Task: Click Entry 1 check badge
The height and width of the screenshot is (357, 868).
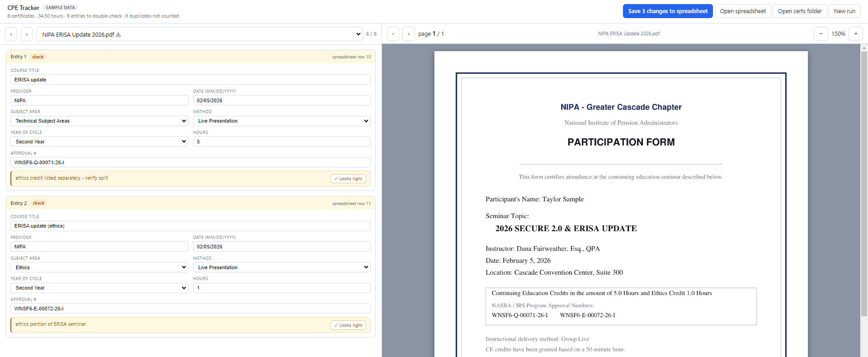Action: coord(38,57)
